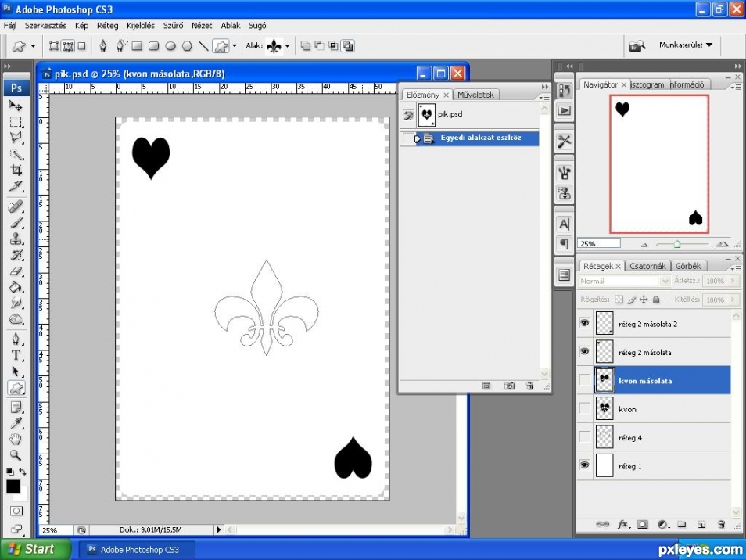Open shape geometry options arrow
746x560 pixels.
(x=235, y=46)
